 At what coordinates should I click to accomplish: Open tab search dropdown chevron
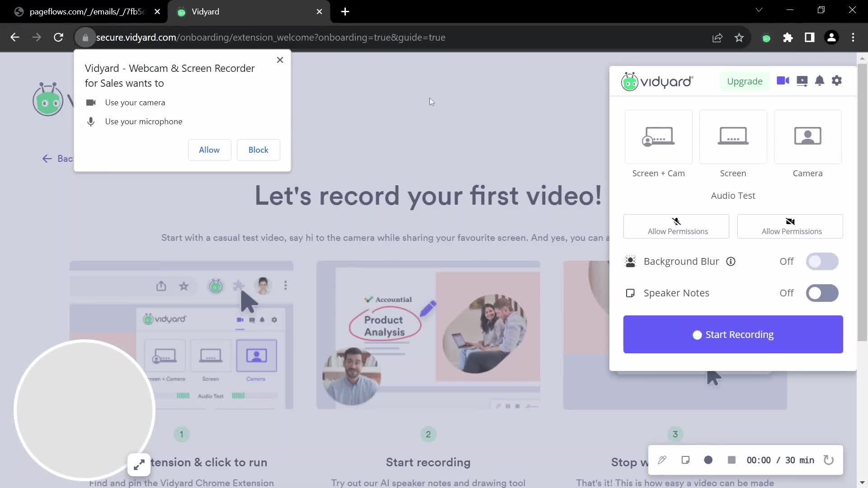point(759,10)
